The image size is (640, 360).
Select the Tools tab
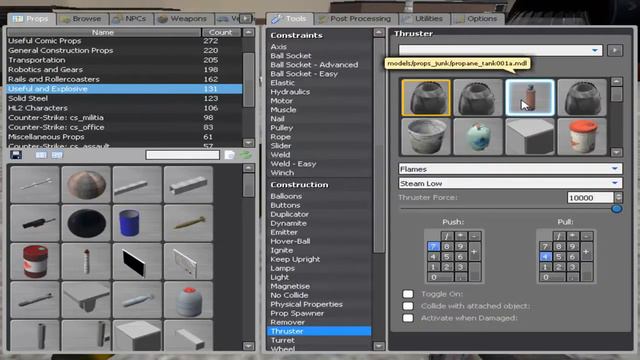point(289,19)
